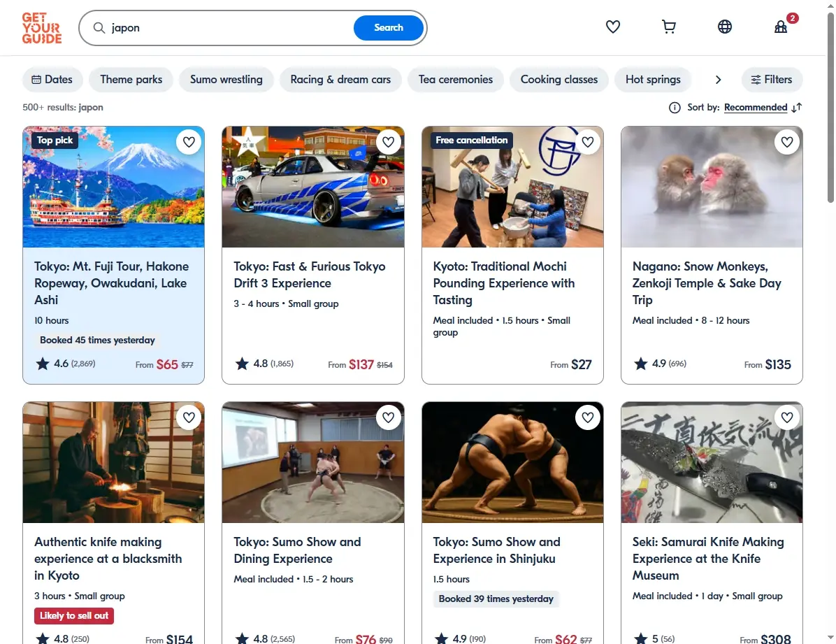The height and width of the screenshot is (644, 836).
Task: Open Tokyo: Mt. Fuji Tour title link
Action: click(111, 282)
